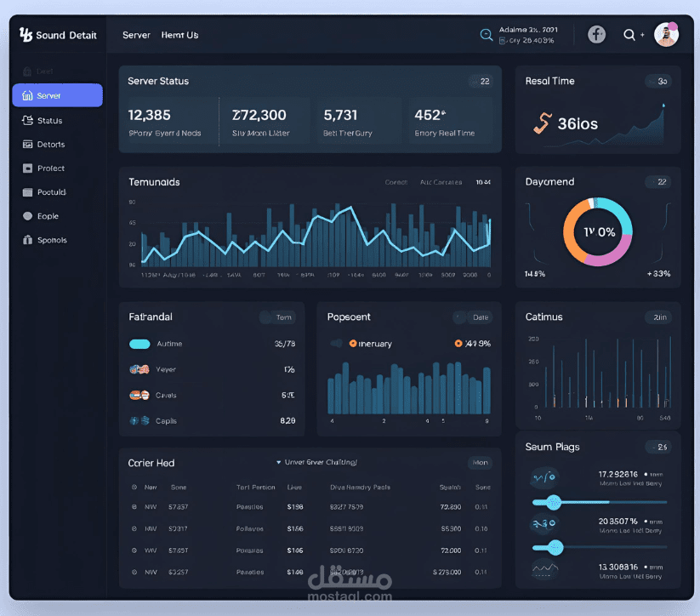
Task: Click the Resal Time 3o badge
Action: click(x=659, y=82)
